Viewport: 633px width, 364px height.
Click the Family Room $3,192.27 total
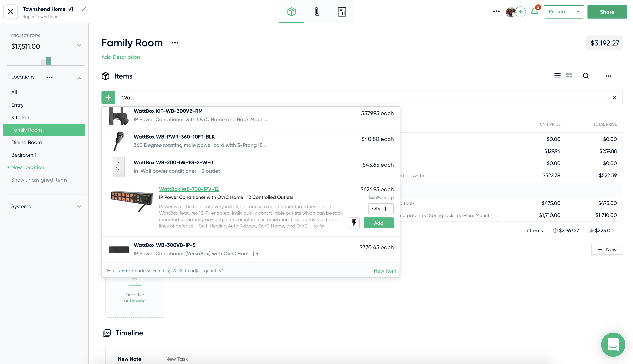604,43
